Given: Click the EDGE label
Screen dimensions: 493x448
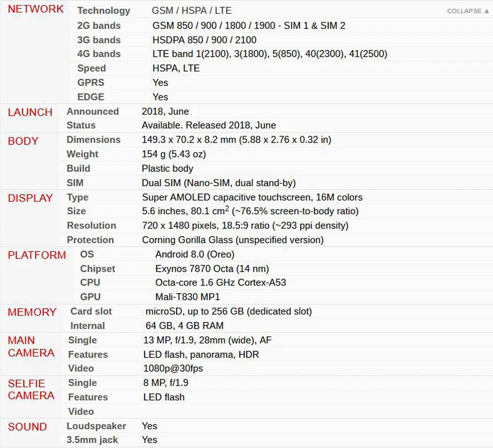Looking at the screenshot, I should point(91,97).
